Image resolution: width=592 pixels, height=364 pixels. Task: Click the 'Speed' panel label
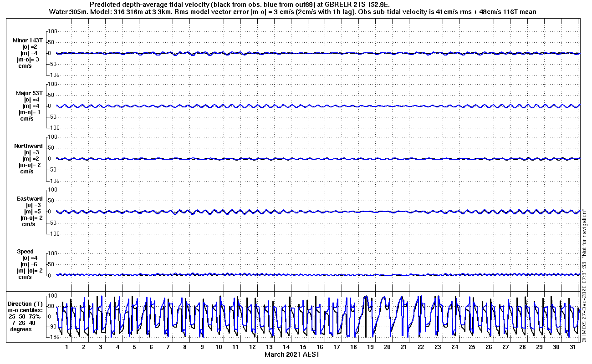point(25,252)
